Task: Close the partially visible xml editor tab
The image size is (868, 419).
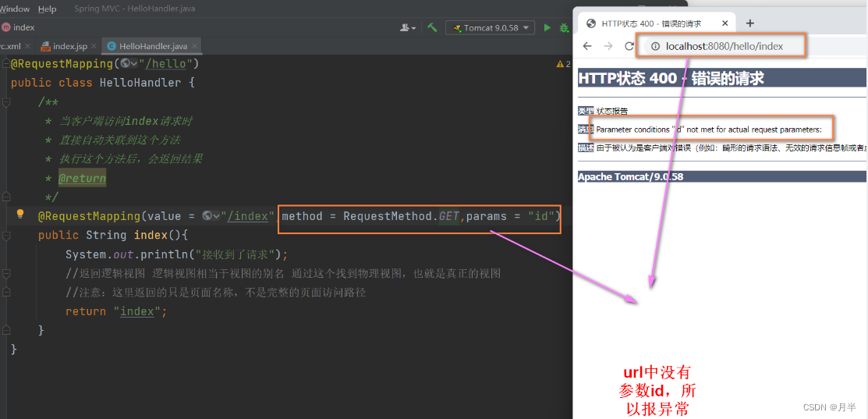Action: (27, 46)
